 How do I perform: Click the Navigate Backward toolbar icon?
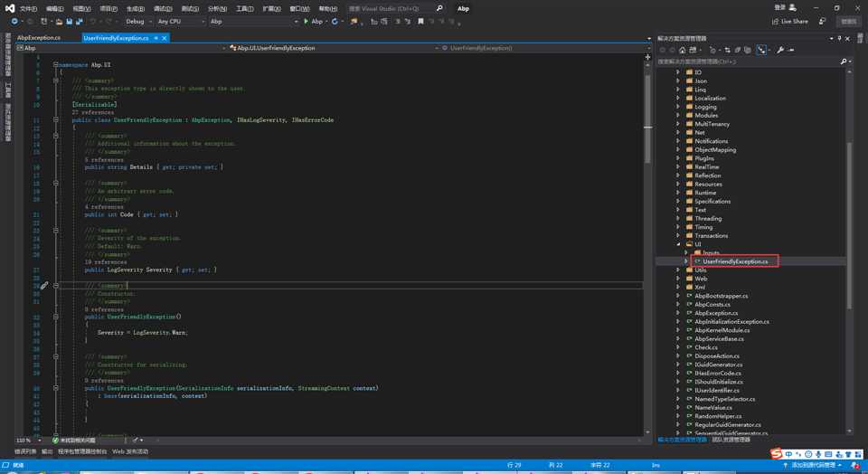point(14,22)
